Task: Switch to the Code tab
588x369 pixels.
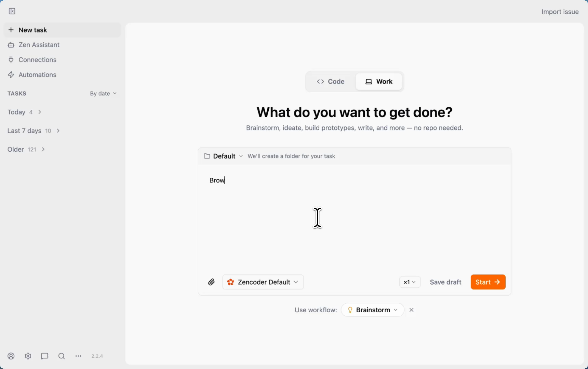Action: point(331,82)
